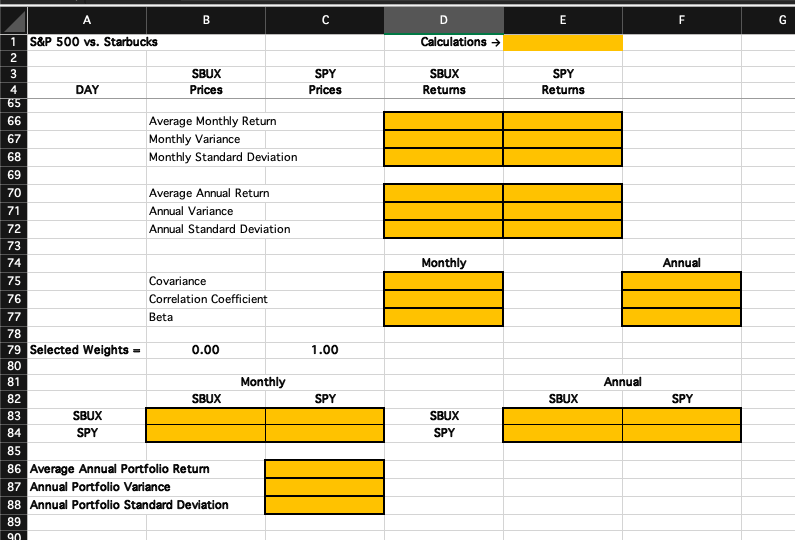Select Annual matrix SBUX-SBUX yellow cell

coord(563,416)
